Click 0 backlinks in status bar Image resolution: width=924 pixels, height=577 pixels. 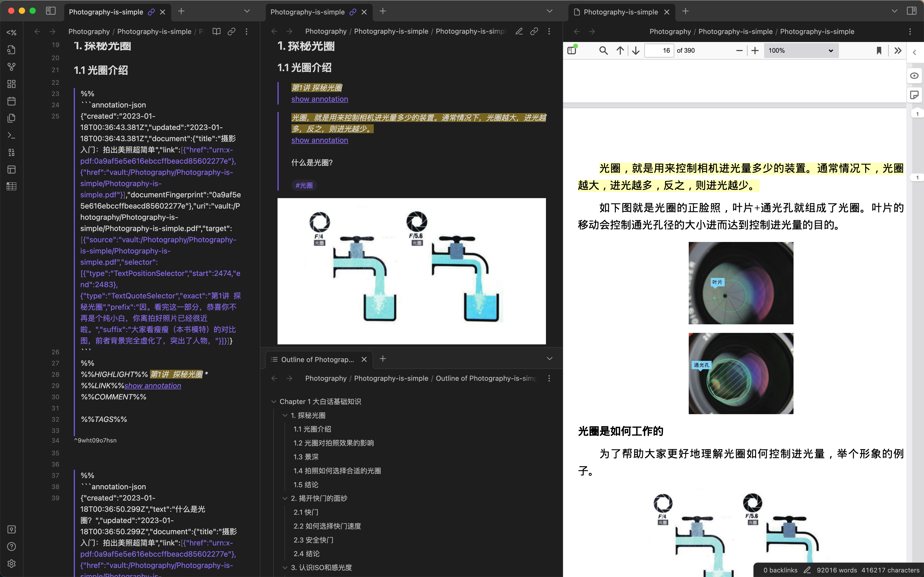tap(780, 570)
